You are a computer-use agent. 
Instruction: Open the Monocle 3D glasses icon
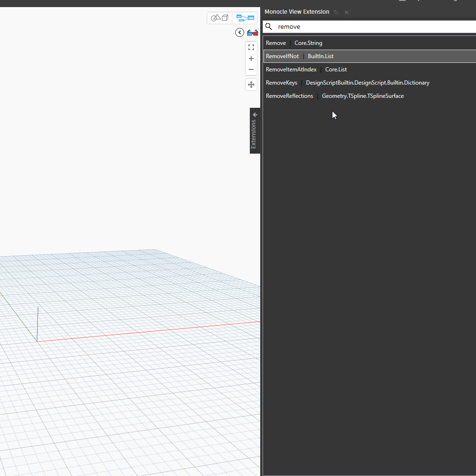(253, 33)
